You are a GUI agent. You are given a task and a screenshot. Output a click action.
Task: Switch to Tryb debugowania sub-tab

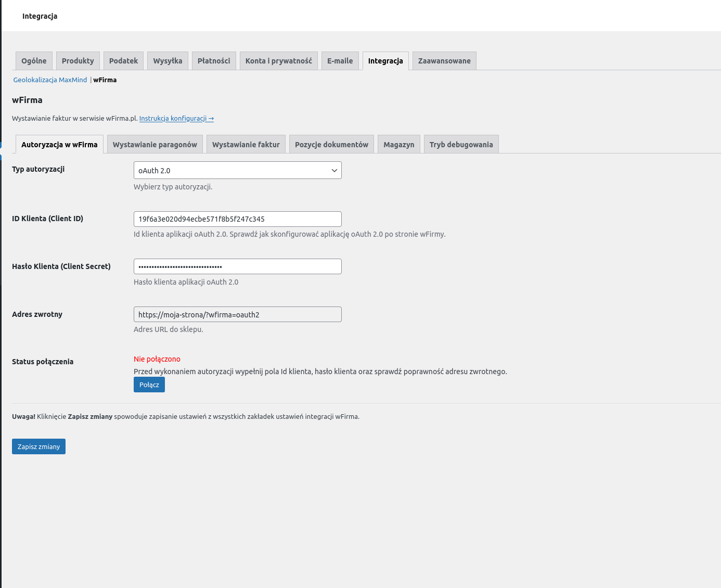click(x=461, y=145)
